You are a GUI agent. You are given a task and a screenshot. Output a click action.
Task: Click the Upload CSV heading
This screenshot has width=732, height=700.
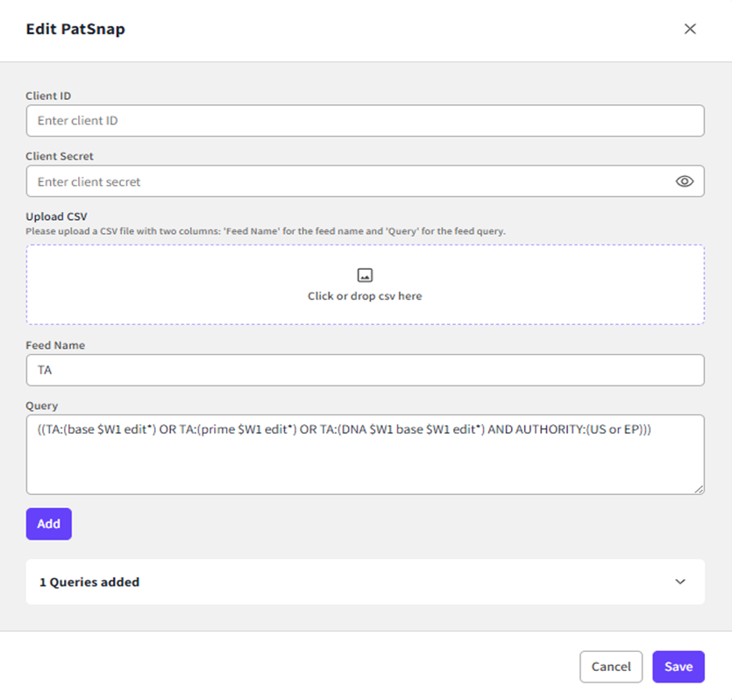pos(56,216)
